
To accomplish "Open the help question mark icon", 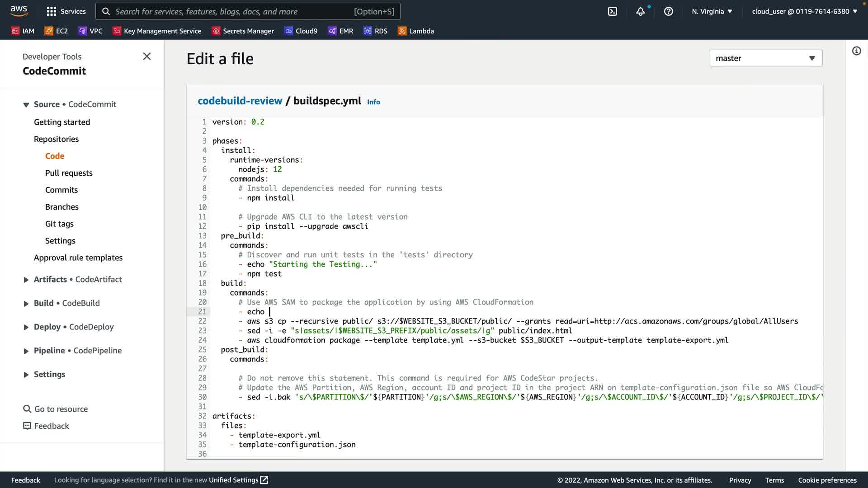I will click(x=669, y=11).
